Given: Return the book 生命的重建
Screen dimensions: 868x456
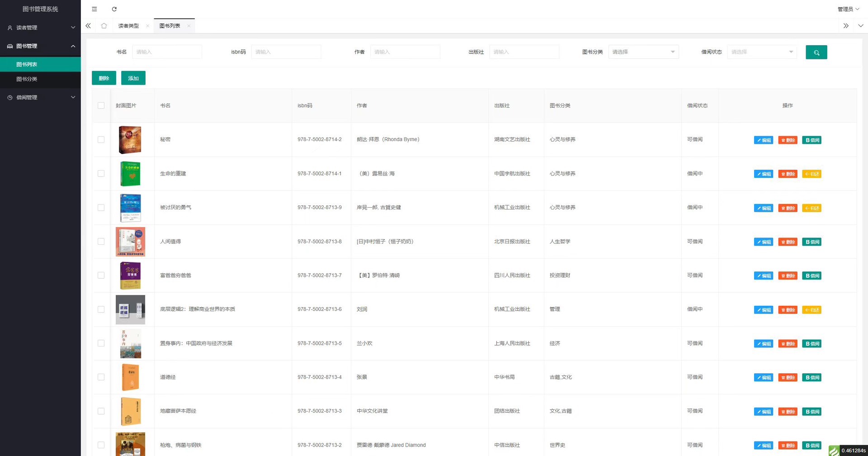Looking at the screenshot, I should [812, 174].
